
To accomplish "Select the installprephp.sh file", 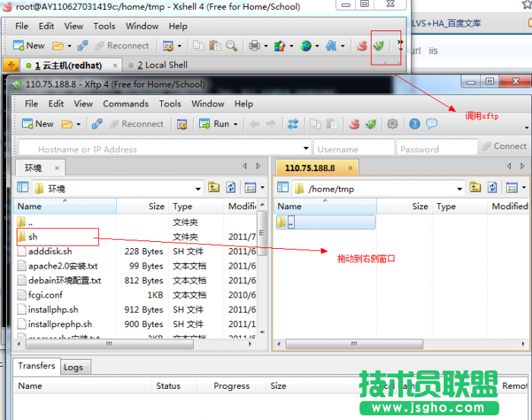I will [60, 324].
